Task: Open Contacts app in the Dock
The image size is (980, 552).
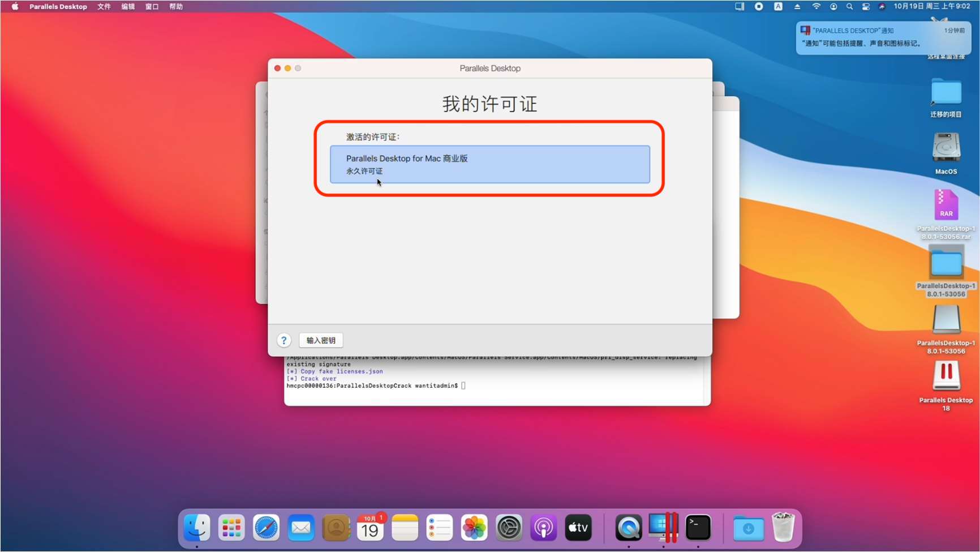Action: (x=336, y=528)
